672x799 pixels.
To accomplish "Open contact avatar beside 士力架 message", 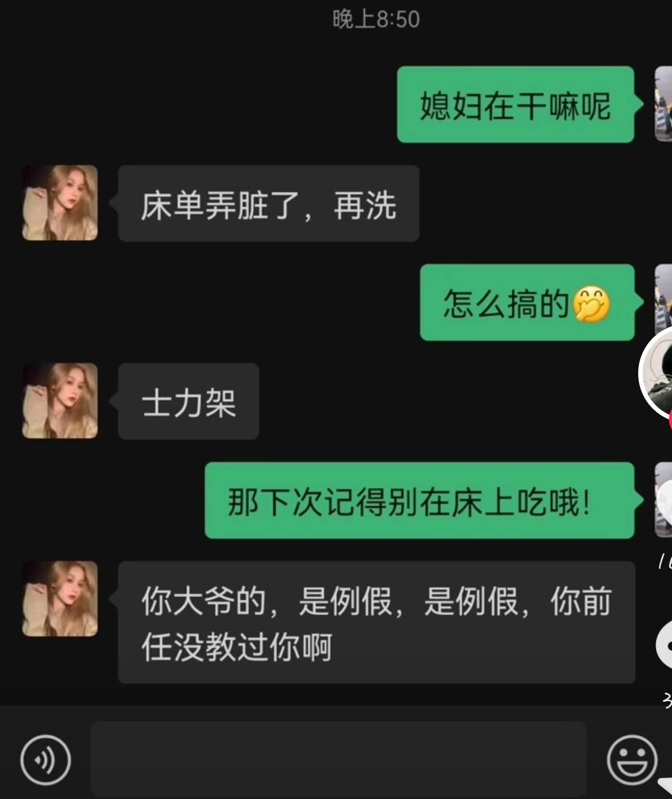I will coord(60,400).
